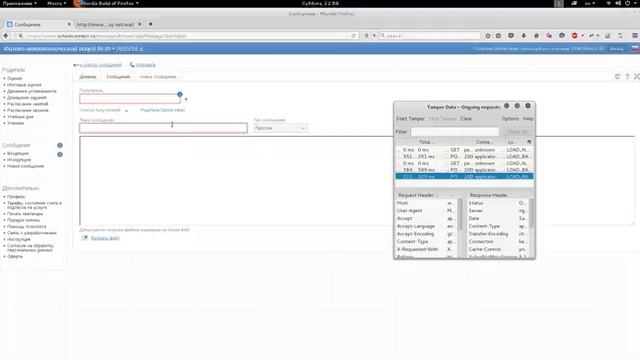Click the question mark help icon on page
Screen dimensions: 640x360
point(627,77)
